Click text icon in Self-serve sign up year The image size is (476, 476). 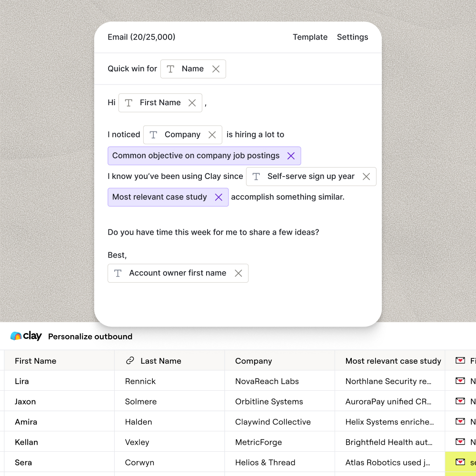[256, 177]
